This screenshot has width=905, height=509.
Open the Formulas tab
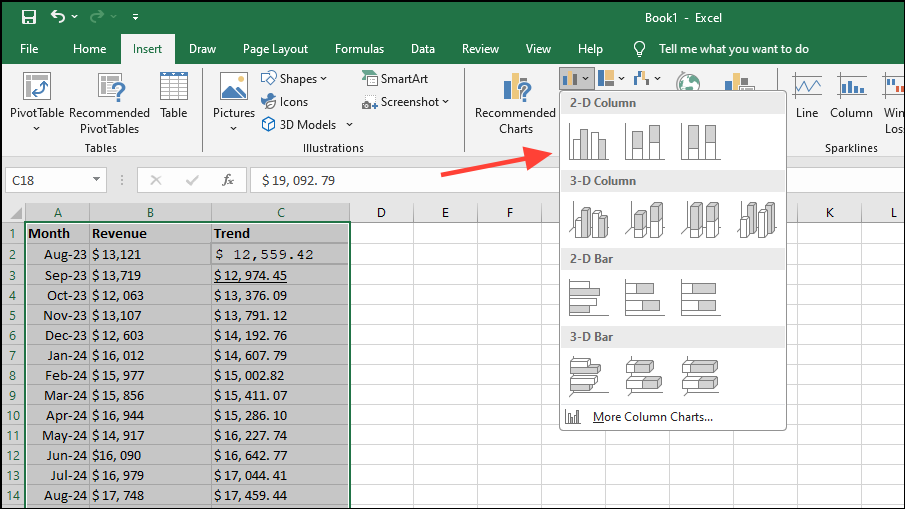tap(359, 49)
